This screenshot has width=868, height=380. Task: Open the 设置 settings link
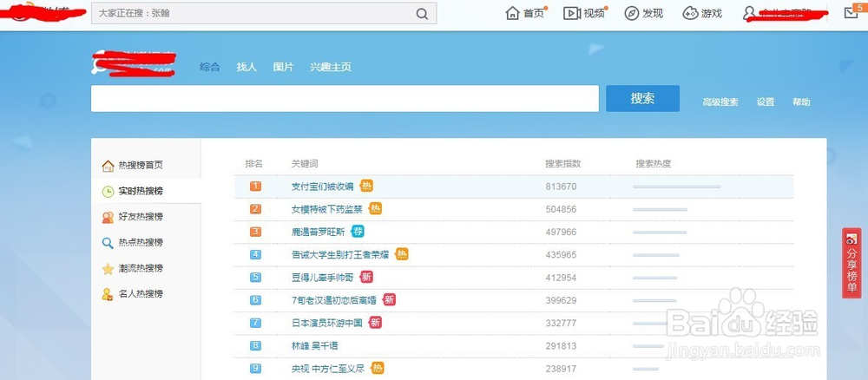[766, 102]
